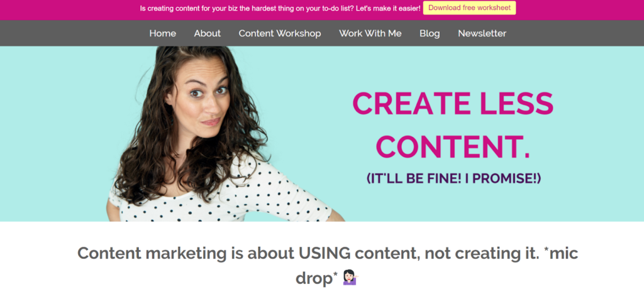644x289 pixels.
Task: Click the word drop* beside the emoji
Action: pos(317,278)
